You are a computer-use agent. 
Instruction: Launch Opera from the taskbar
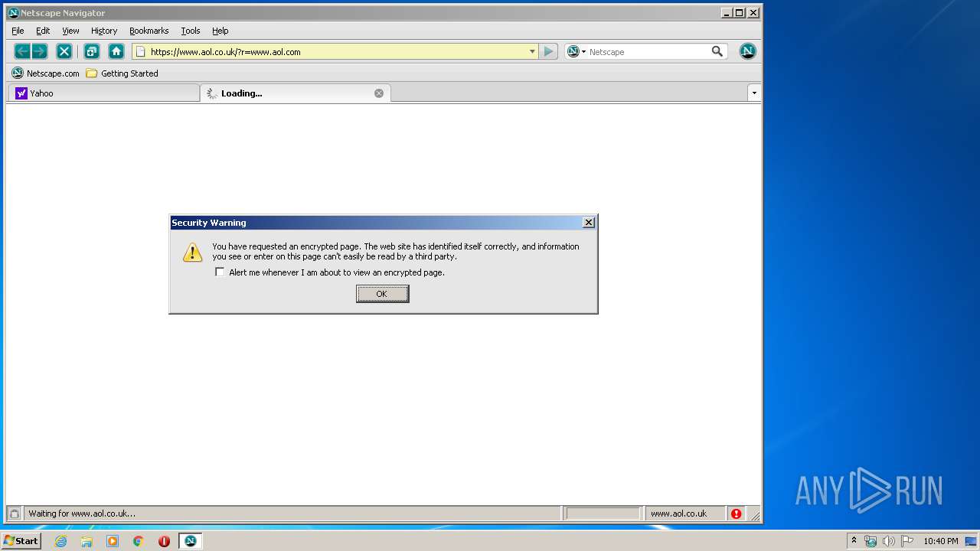pos(164,541)
